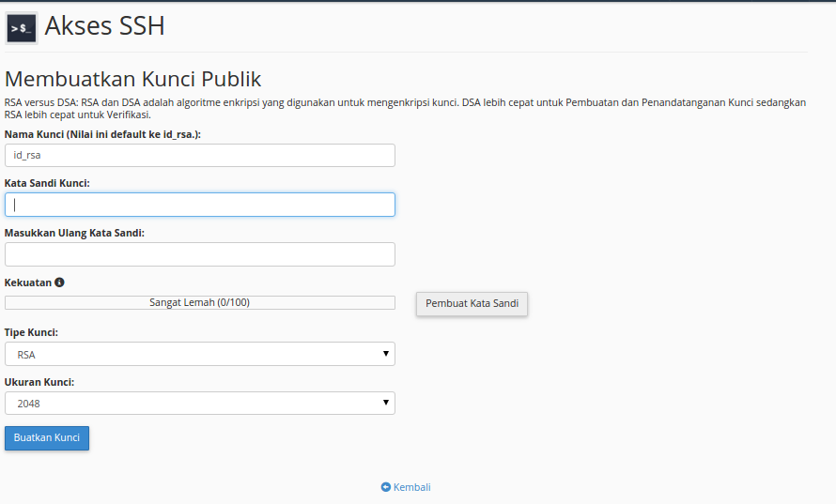Viewport: 836px width, 504px height.
Task: Click the arrow on the Tipe Kunci select
Action: 386,354
